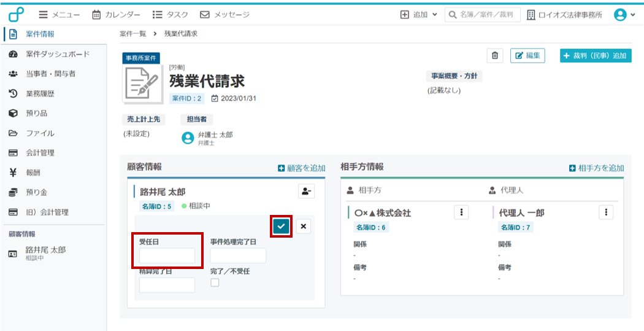The image size is (644, 331).
Task: Open 報酬 in the sidebar
Action: (33, 173)
